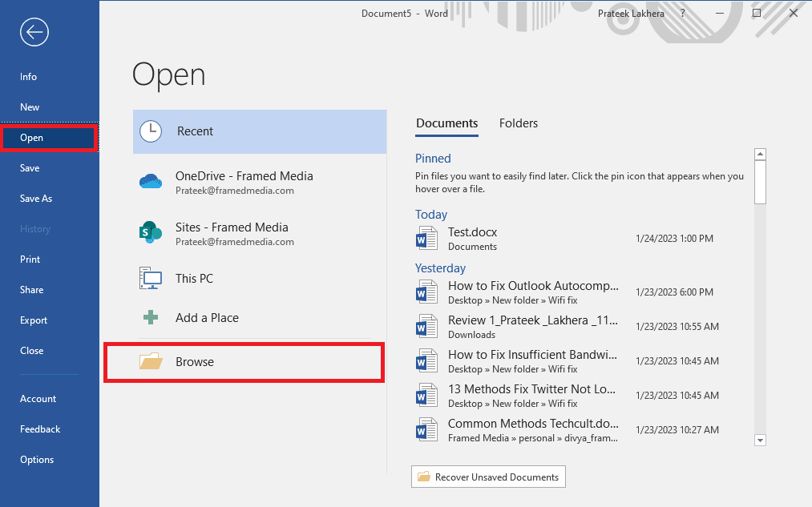Viewport: 812px width, 507px height.
Task: Open How to Fix Outlook Autocomp... document
Action: [580, 292]
